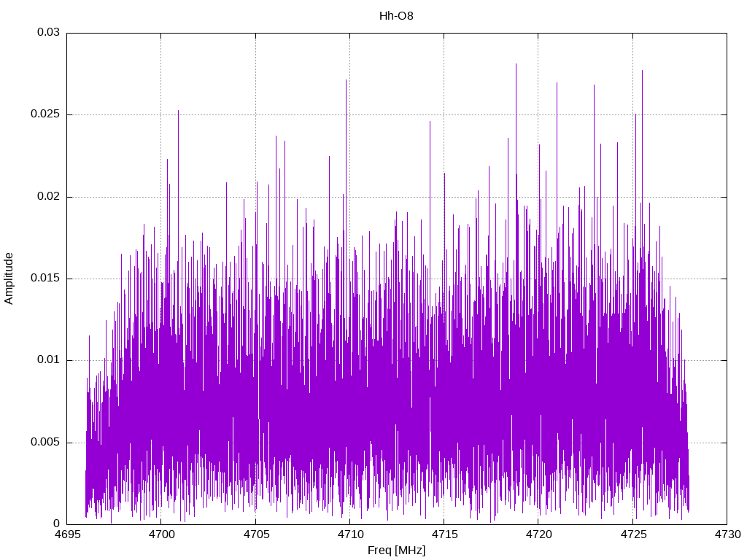Click the y-axis tick label 0.015

pos(45,278)
